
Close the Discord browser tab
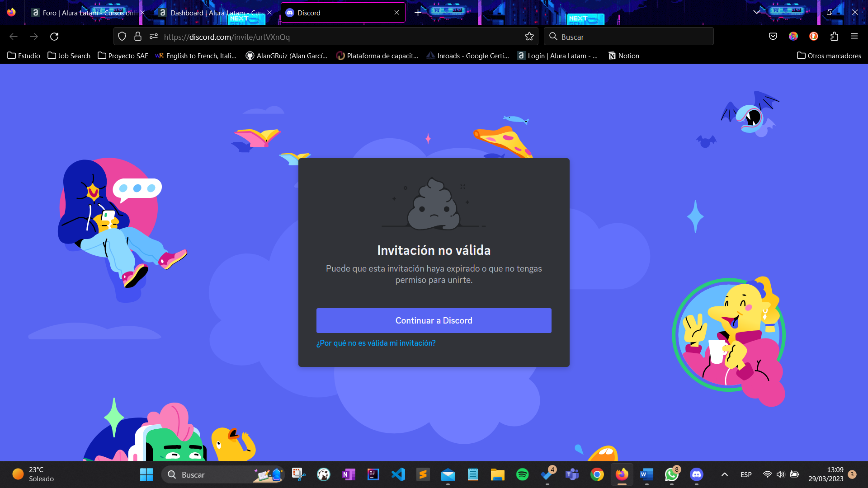[396, 13]
